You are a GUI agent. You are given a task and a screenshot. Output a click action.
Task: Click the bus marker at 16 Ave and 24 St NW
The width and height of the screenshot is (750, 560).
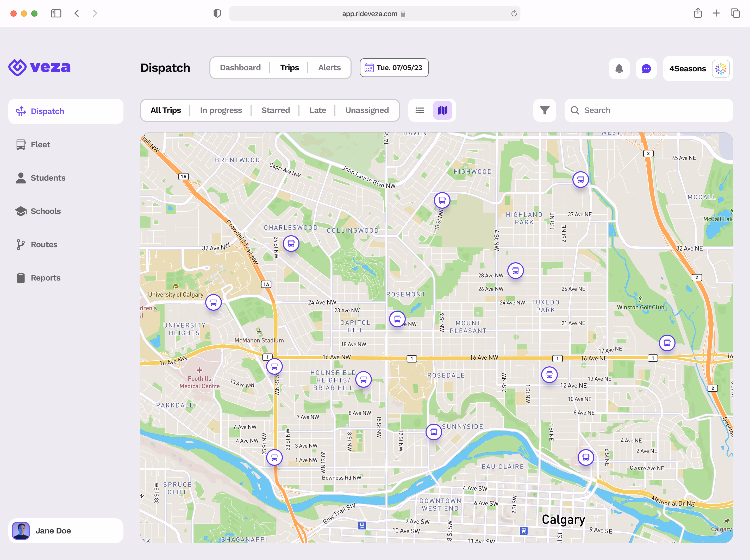point(274,367)
